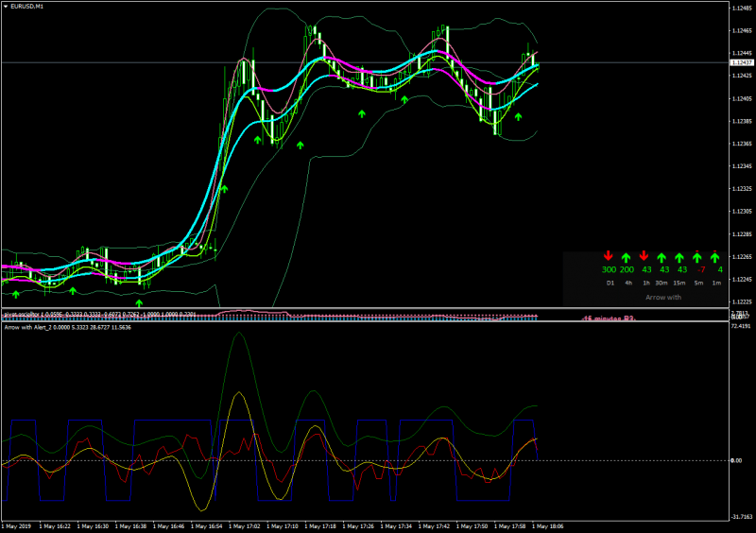The height and width of the screenshot is (533, 756).
Task: Click the last green buy arrow on chart
Action: (x=518, y=117)
